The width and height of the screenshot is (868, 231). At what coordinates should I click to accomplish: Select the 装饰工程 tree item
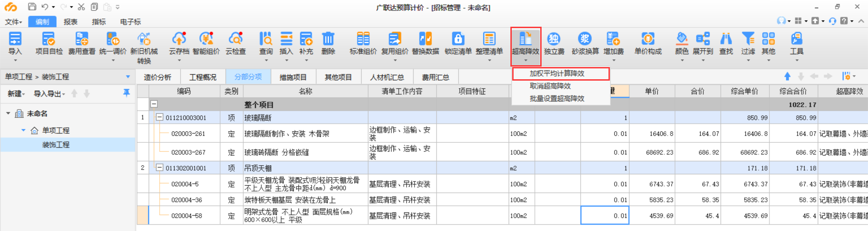click(56, 145)
